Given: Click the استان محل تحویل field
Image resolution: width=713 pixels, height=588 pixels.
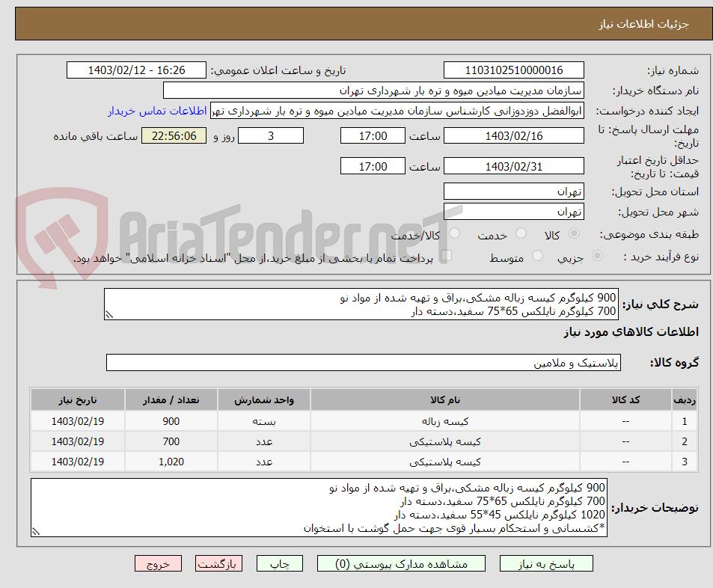Looking at the screenshot, I should coord(513,192).
